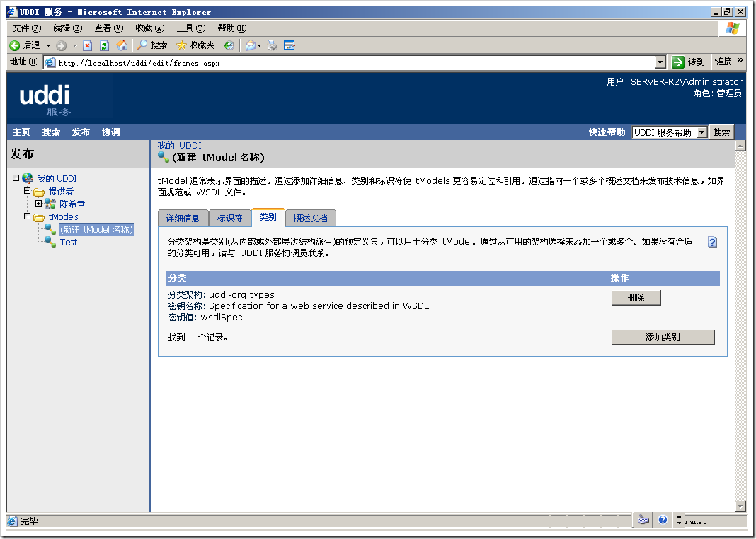Click the 陈希章 provider icon
The image size is (756, 539).
[x=50, y=204]
